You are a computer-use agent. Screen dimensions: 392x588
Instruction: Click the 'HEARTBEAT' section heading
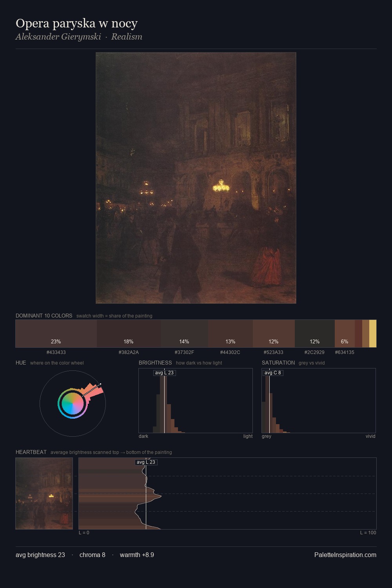point(31,452)
